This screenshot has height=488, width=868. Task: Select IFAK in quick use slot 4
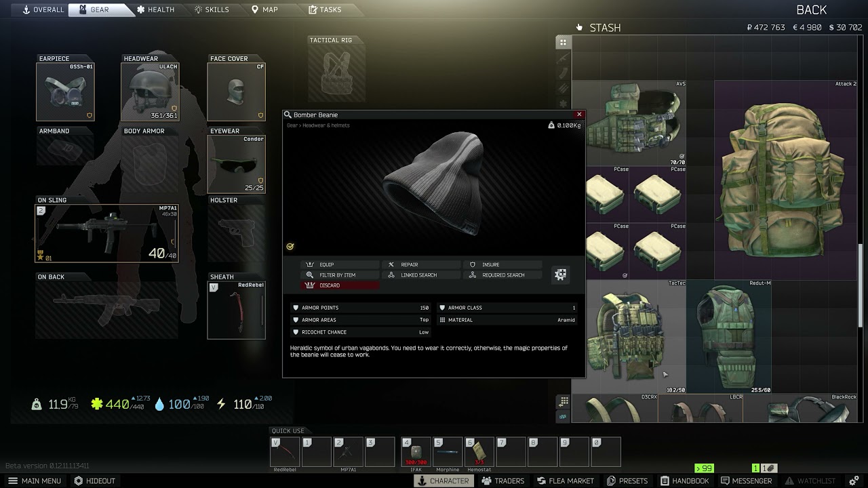tap(416, 452)
